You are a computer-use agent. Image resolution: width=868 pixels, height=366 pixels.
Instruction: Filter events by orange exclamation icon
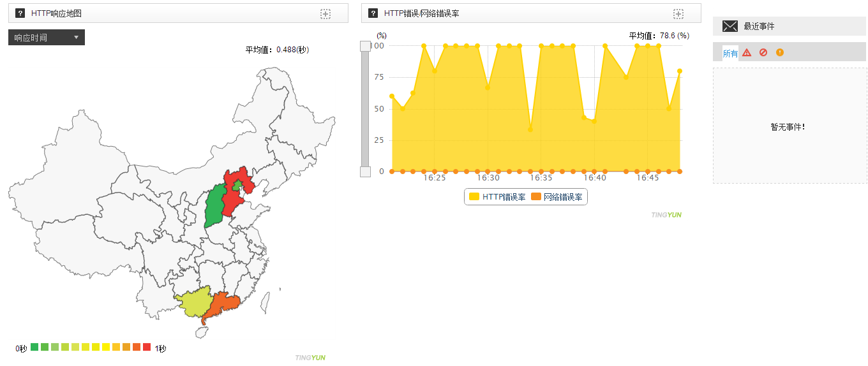click(x=780, y=53)
